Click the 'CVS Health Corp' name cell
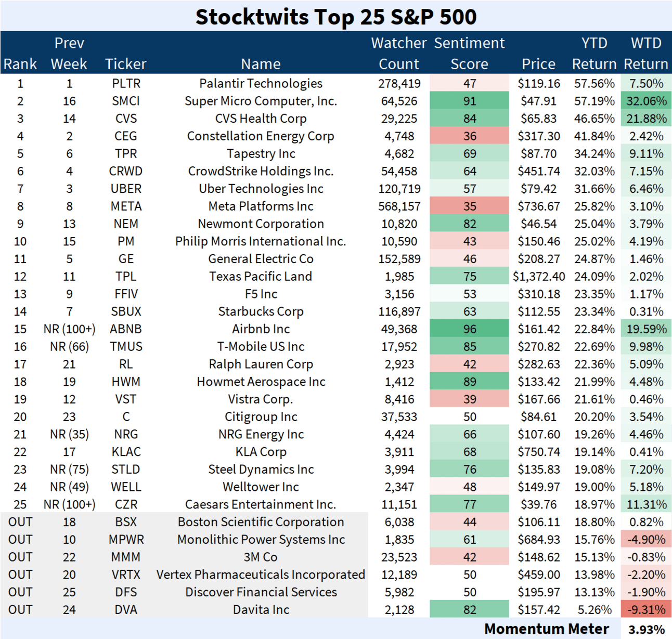Image resolution: width=672 pixels, height=639 pixels. pyautogui.click(x=261, y=119)
